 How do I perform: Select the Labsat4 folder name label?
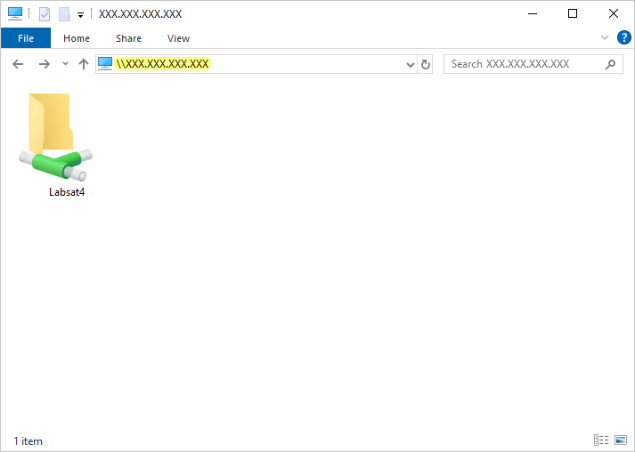pyautogui.click(x=67, y=192)
